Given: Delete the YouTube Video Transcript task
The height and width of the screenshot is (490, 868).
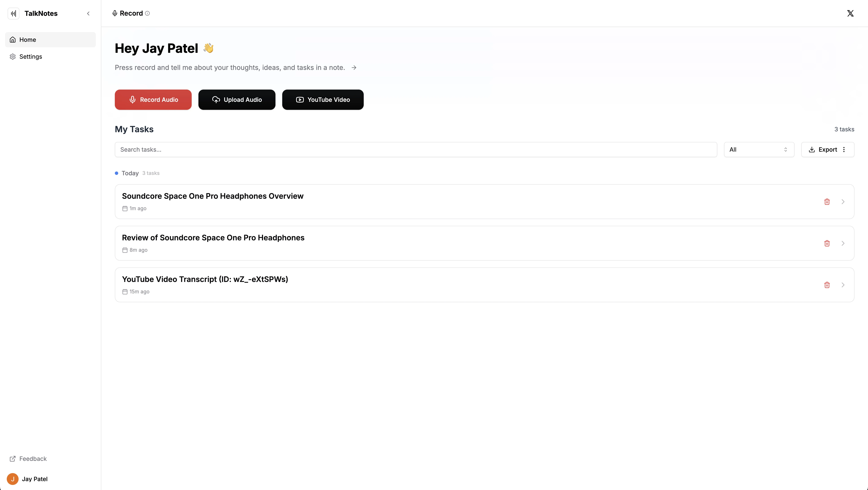Looking at the screenshot, I should coord(827,285).
